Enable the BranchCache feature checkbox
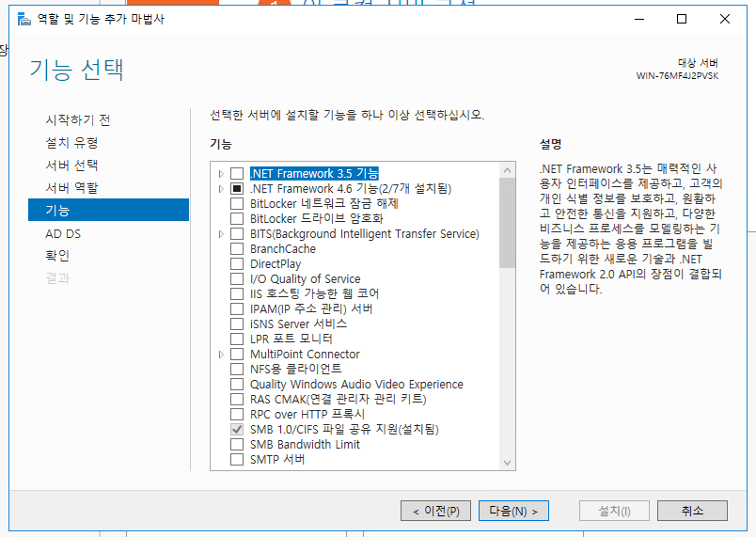The width and height of the screenshot is (756, 537). (x=237, y=248)
